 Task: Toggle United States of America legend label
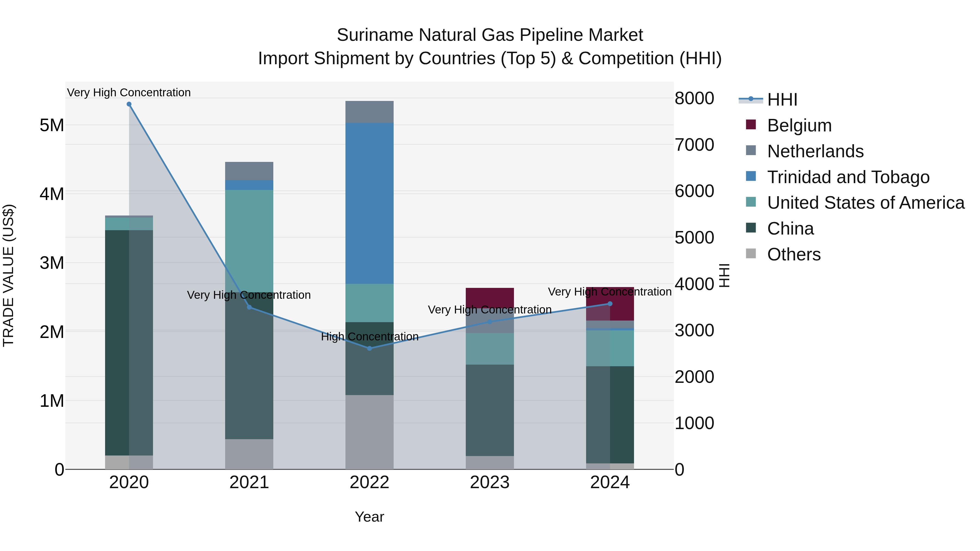pos(866,203)
